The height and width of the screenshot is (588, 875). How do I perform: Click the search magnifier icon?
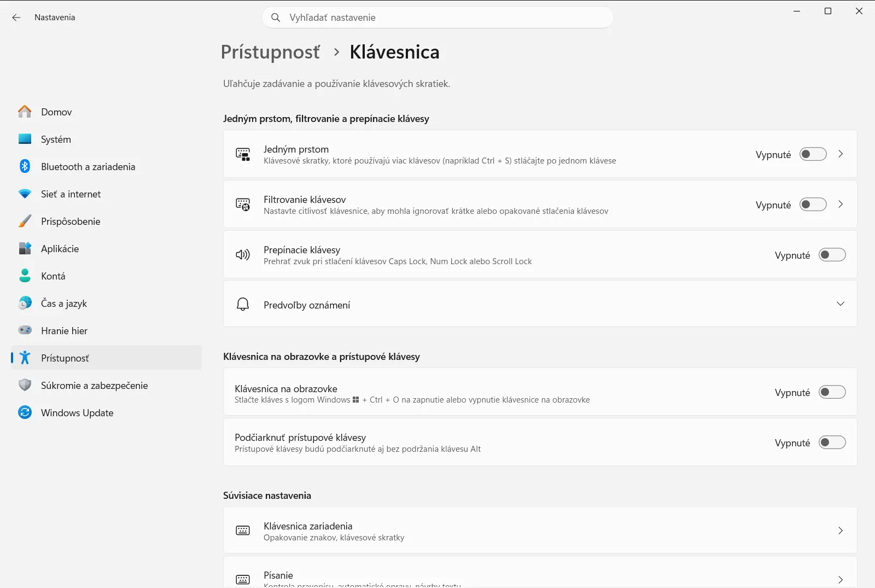[x=276, y=18]
